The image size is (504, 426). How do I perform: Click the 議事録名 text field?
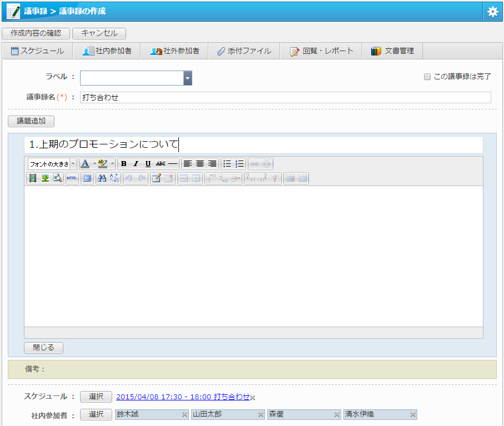pyautogui.click(x=285, y=98)
